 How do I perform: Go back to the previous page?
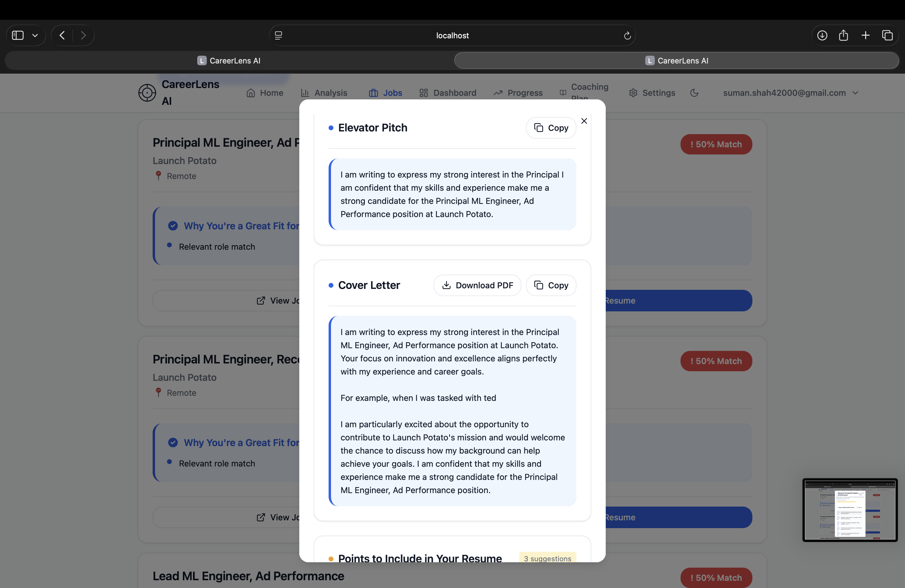pyautogui.click(x=62, y=35)
